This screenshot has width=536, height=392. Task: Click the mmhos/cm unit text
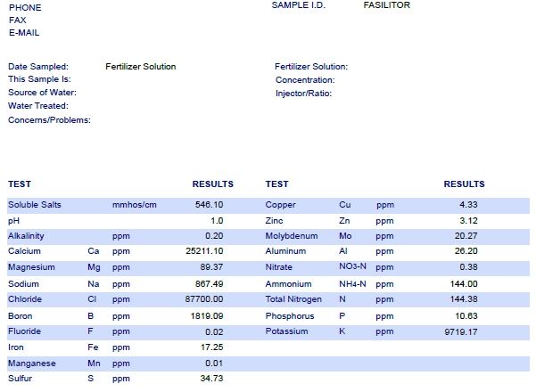click(135, 205)
